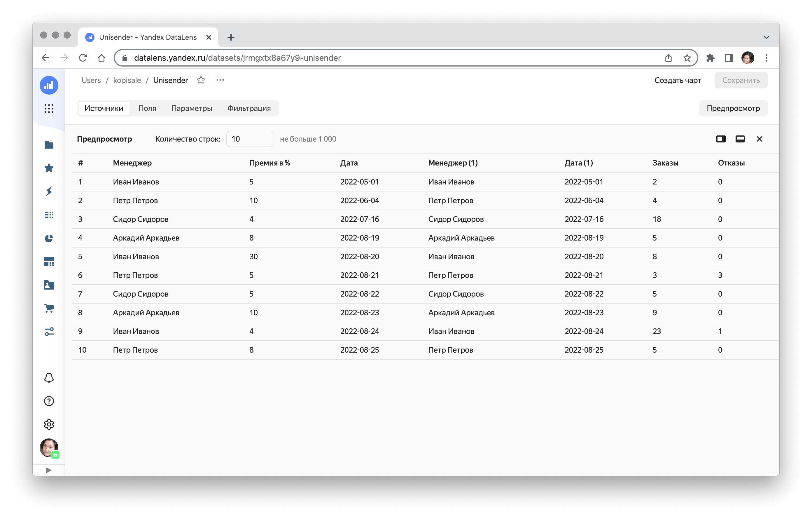The height and width of the screenshot is (519, 812).
Task: Switch to the Источники tab
Action: point(104,108)
